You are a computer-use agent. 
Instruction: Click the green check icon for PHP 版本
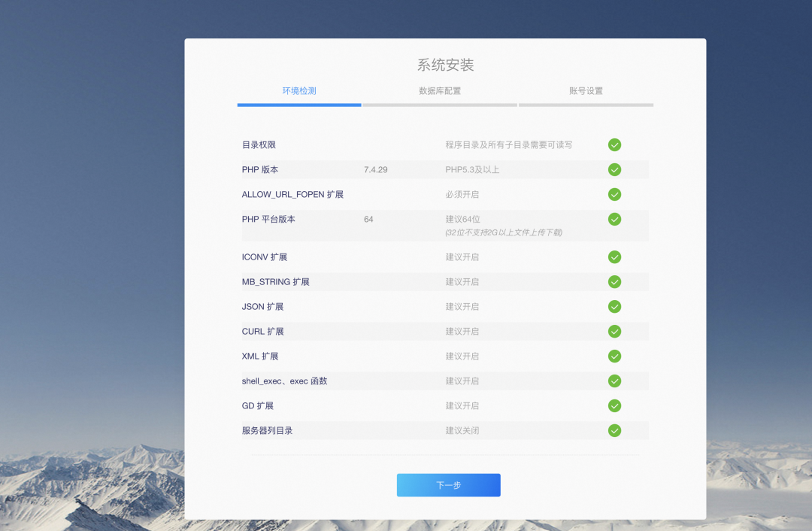click(x=614, y=169)
